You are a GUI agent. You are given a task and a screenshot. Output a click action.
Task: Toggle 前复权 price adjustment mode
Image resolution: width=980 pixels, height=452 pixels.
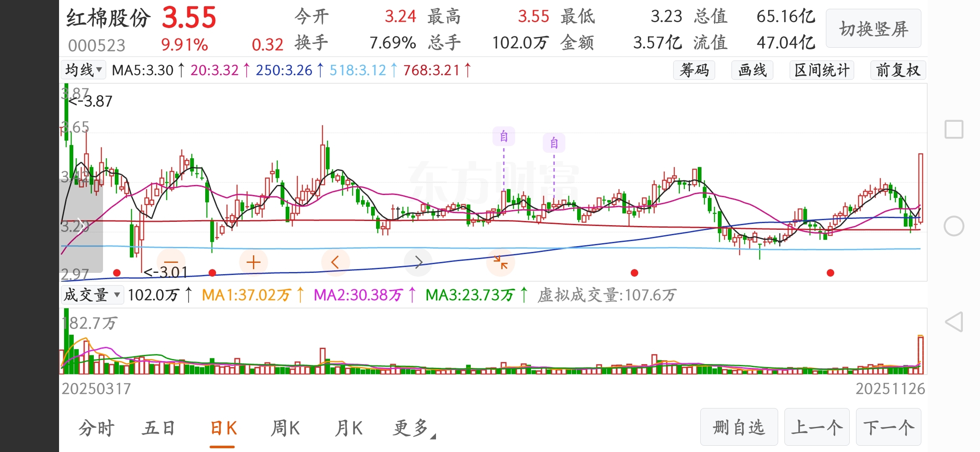[898, 70]
